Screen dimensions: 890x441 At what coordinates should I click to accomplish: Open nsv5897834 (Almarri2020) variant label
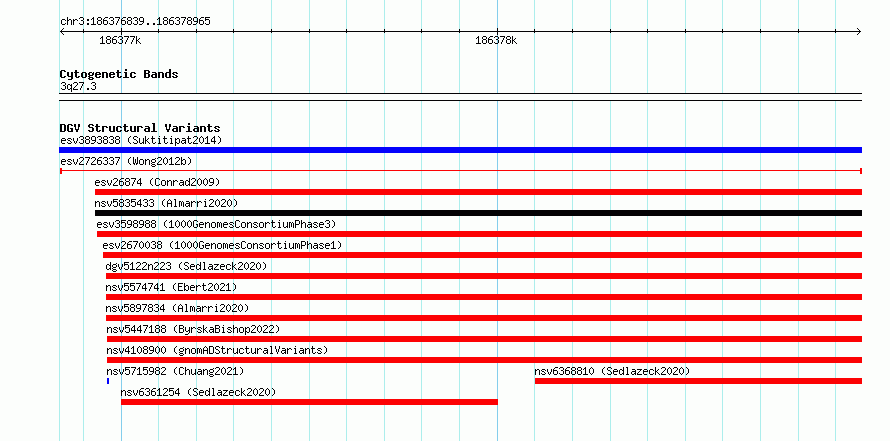(177, 308)
